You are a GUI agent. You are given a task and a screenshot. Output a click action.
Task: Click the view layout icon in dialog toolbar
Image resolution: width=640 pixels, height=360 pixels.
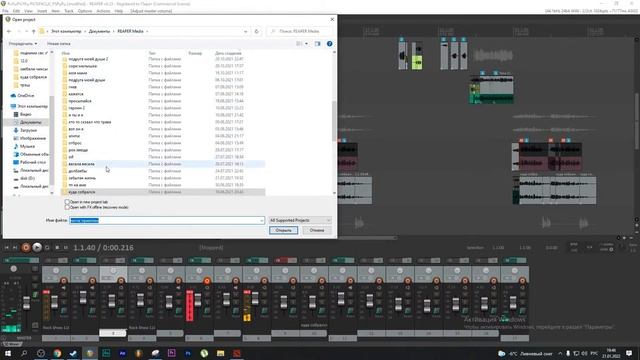(x=299, y=44)
